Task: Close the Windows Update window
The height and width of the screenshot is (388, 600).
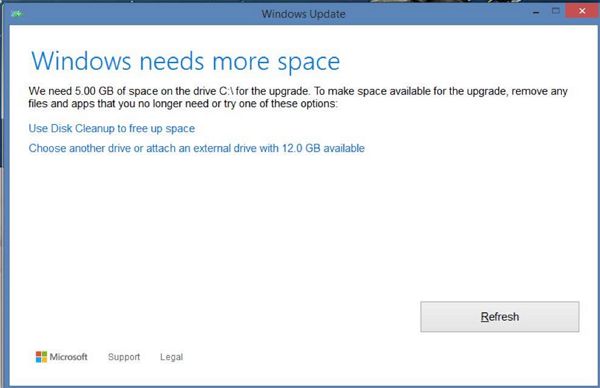Action: point(582,11)
